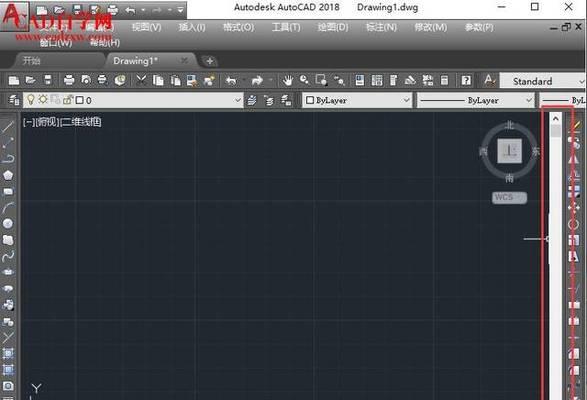587x400 pixels.
Task: Open the 二维线框 visual style menu
Action: pyautogui.click(x=80, y=122)
